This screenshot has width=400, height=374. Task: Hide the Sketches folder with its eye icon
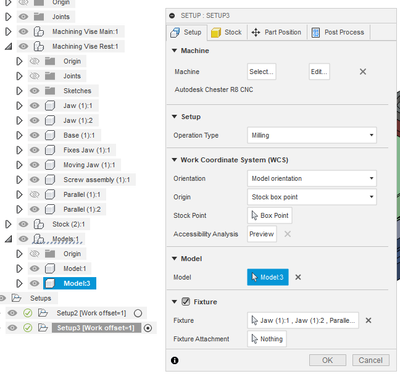(34, 91)
